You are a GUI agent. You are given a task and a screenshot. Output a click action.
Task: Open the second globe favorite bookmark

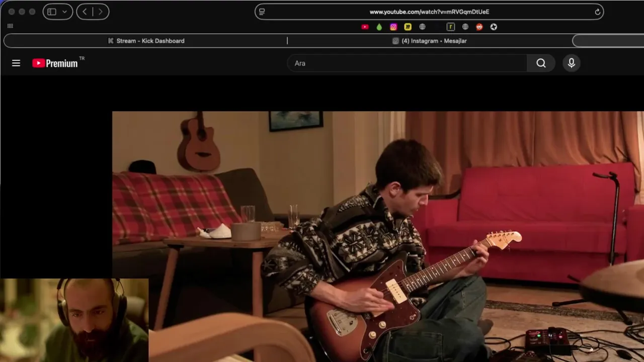465,27
